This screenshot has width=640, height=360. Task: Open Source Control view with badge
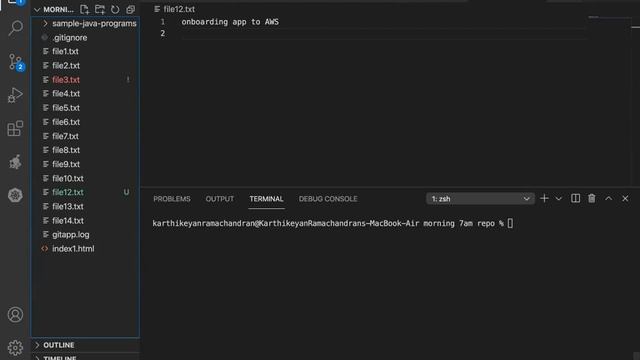pyautogui.click(x=16, y=62)
